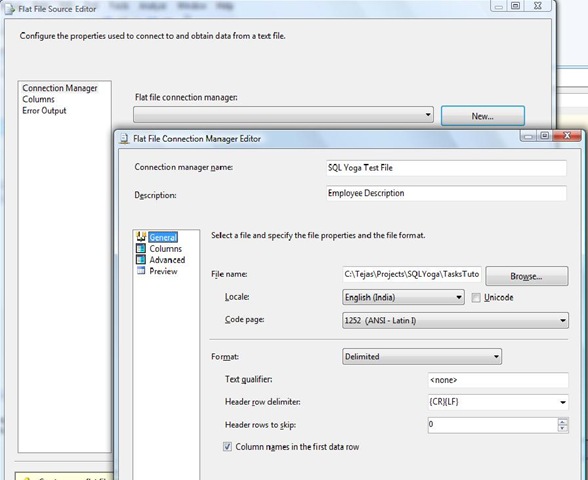The width and height of the screenshot is (588, 480).
Task: Click the Advanced page icon
Action: pos(141,260)
